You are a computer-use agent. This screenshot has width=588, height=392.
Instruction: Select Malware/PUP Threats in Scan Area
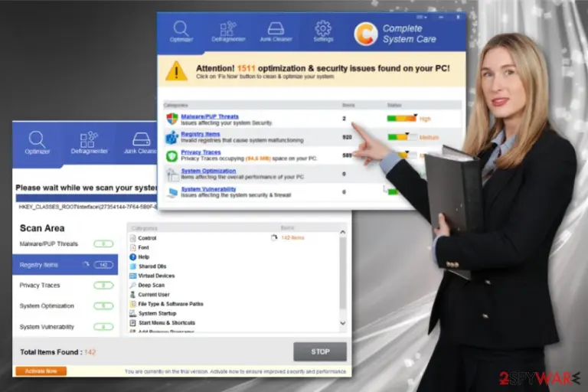pos(65,243)
